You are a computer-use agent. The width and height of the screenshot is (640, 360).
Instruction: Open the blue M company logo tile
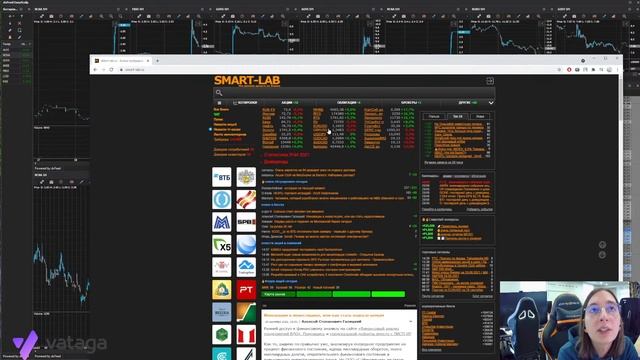click(x=222, y=222)
